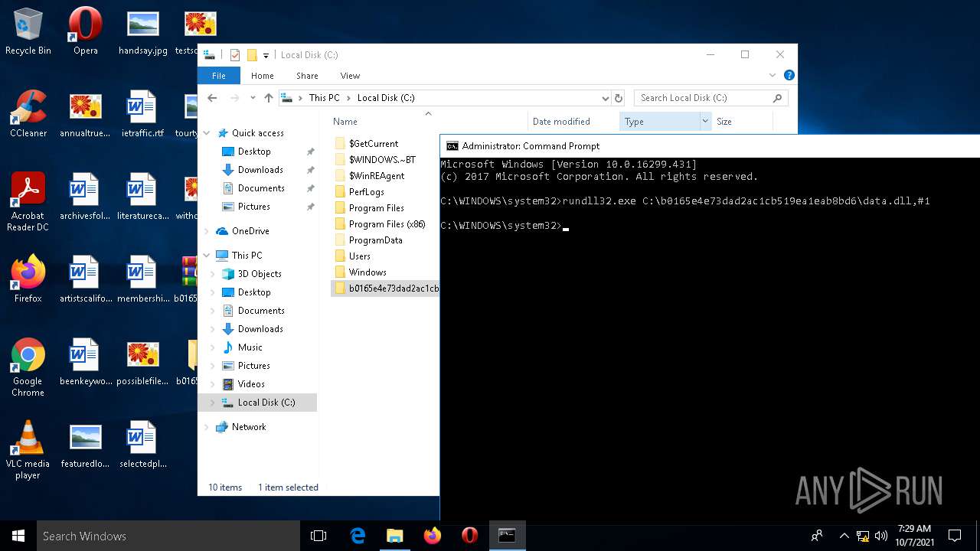Viewport: 980px width, 551px height.
Task: Open the Acrobat Reader DC shortcut
Action: coord(28,201)
